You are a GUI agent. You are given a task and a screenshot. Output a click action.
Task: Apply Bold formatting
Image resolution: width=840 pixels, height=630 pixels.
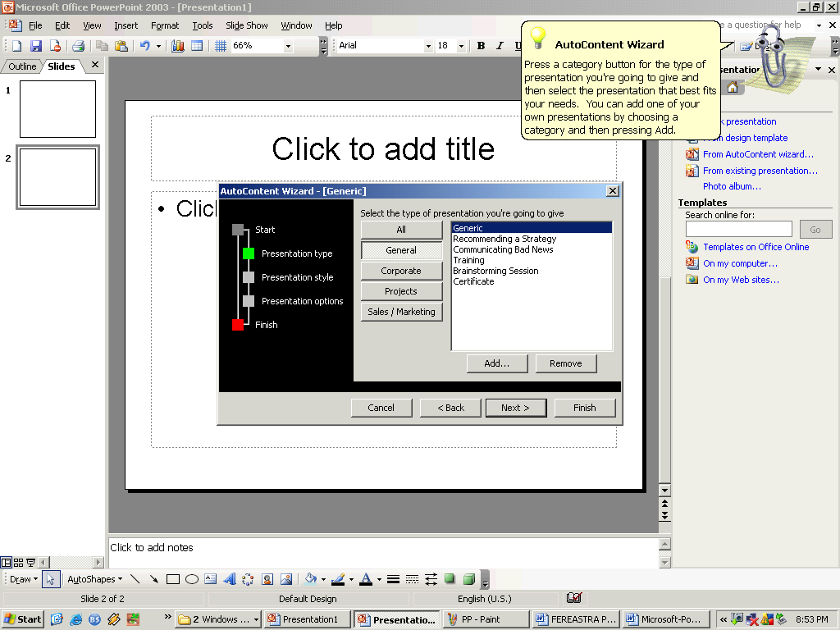click(x=481, y=46)
